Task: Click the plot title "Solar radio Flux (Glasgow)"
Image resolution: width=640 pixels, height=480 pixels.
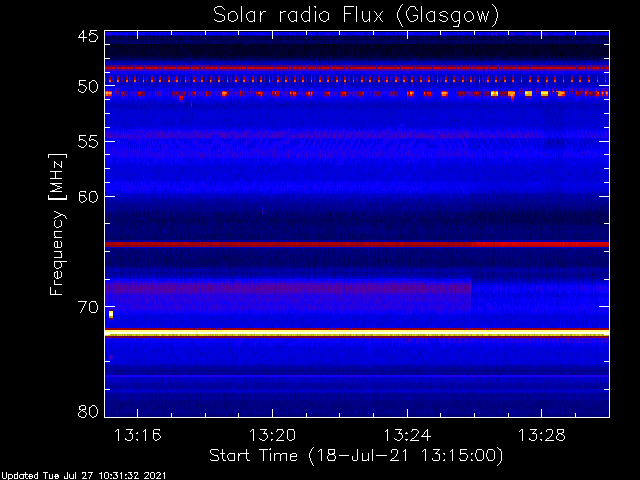Action: click(x=356, y=16)
